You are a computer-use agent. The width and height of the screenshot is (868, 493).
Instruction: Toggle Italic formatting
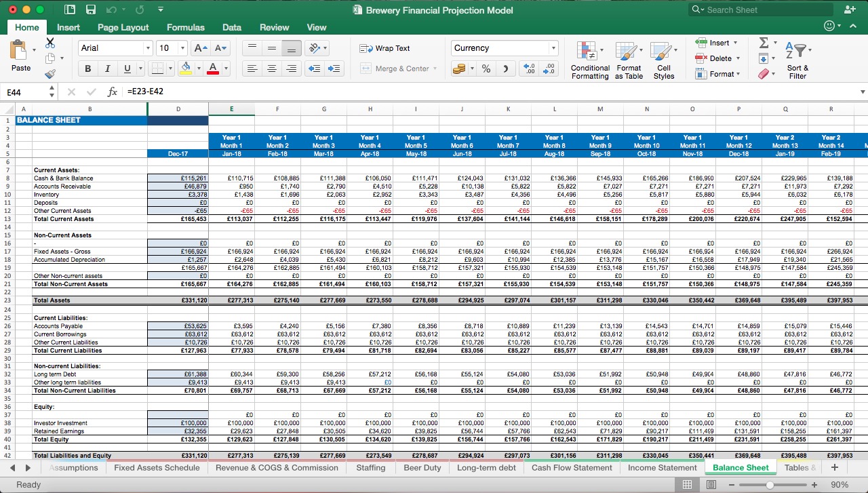pos(107,68)
